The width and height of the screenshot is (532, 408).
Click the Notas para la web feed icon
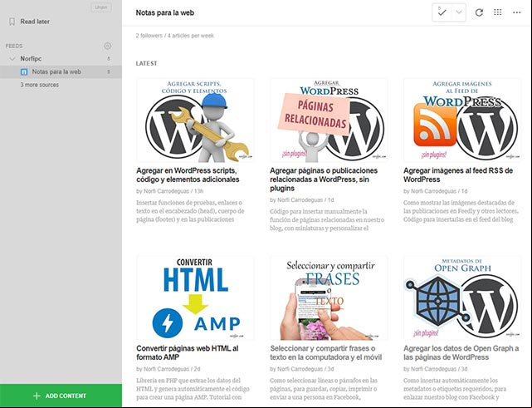[x=24, y=72]
